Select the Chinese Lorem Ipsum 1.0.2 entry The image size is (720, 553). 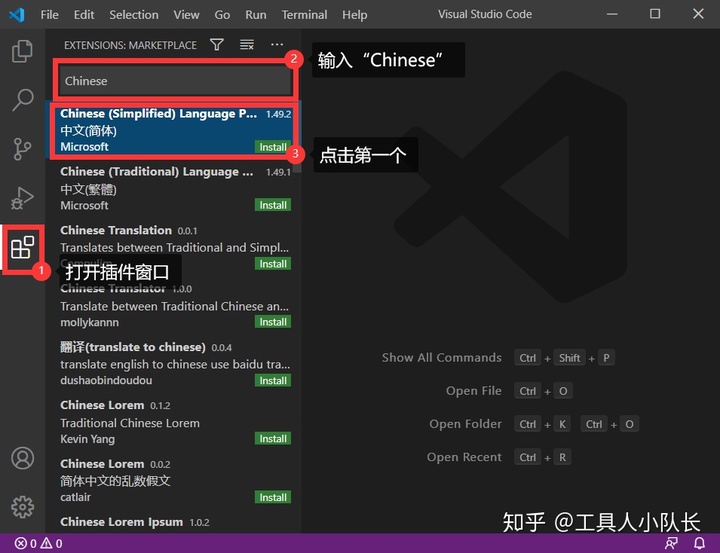[x=174, y=523]
